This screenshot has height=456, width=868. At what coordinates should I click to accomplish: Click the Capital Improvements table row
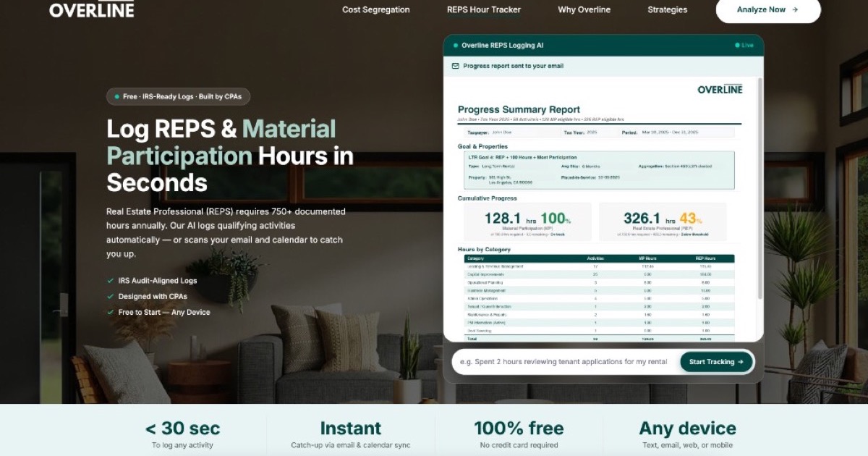(x=599, y=274)
